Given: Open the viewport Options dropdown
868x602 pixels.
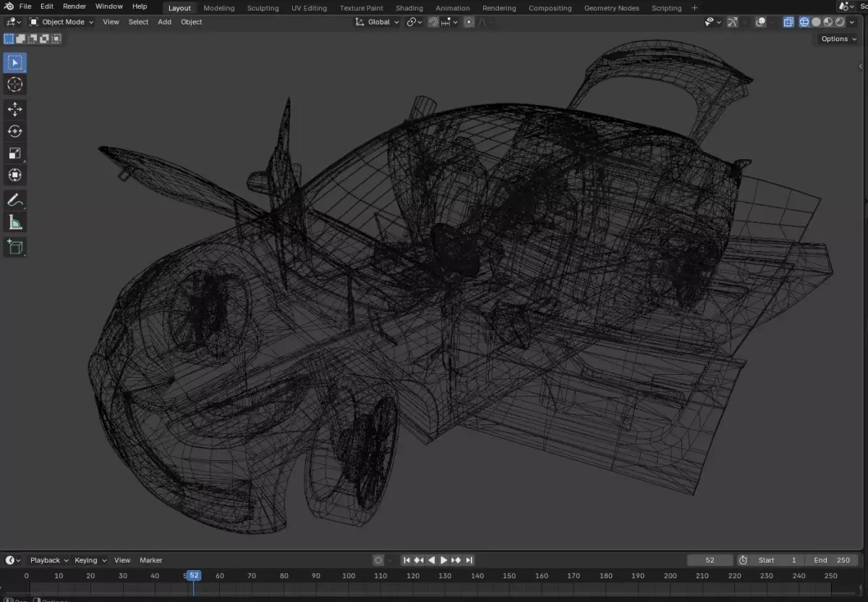Looking at the screenshot, I should click(x=838, y=39).
